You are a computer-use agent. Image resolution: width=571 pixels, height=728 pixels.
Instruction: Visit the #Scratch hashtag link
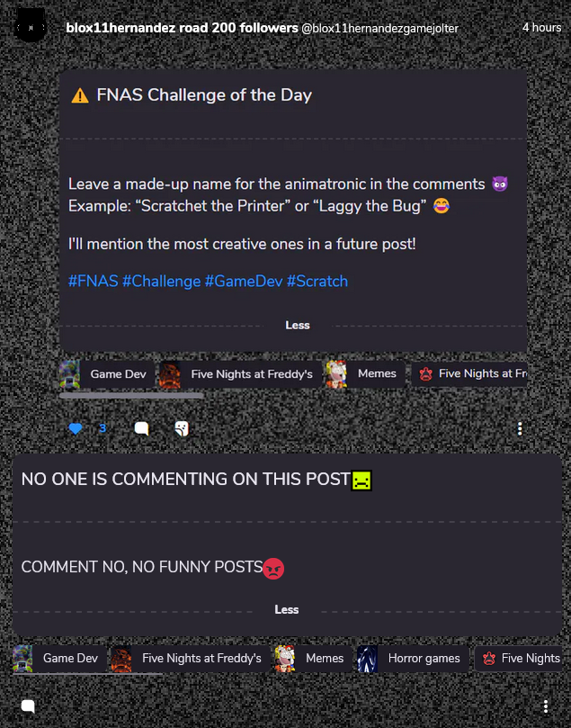click(317, 281)
